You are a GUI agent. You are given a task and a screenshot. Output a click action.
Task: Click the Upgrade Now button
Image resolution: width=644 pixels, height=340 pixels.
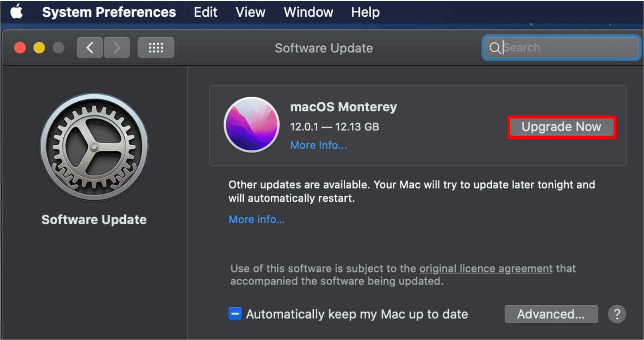coord(561,127)
